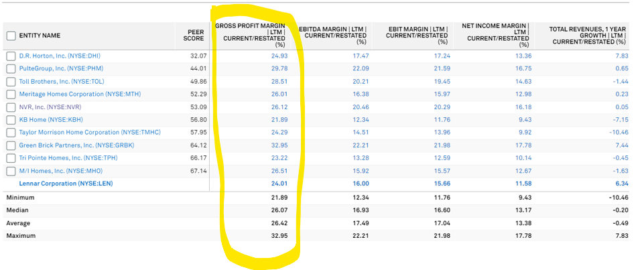
Task: Tick the select-all checkbox beside Entity Name
Action: [x=11, y=36]
